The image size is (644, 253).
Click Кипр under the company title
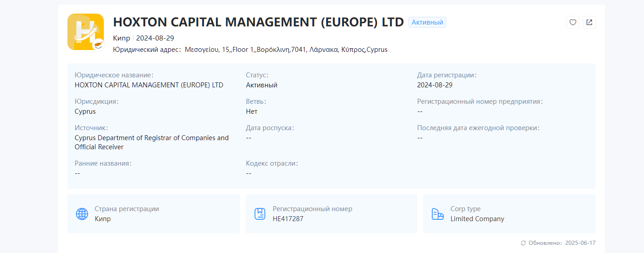(x=122, y=38)
